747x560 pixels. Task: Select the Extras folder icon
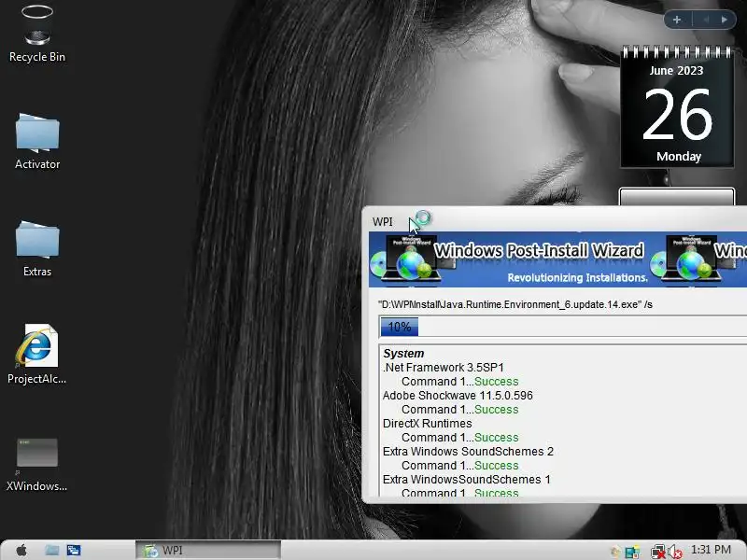(x=37, y=248)
